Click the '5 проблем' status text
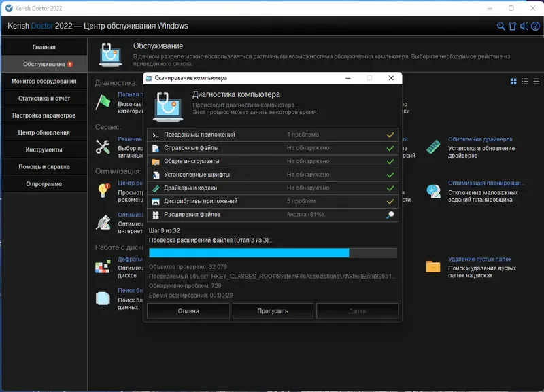The height and width of the screenshot is (392, 544). tap(301, 201)
